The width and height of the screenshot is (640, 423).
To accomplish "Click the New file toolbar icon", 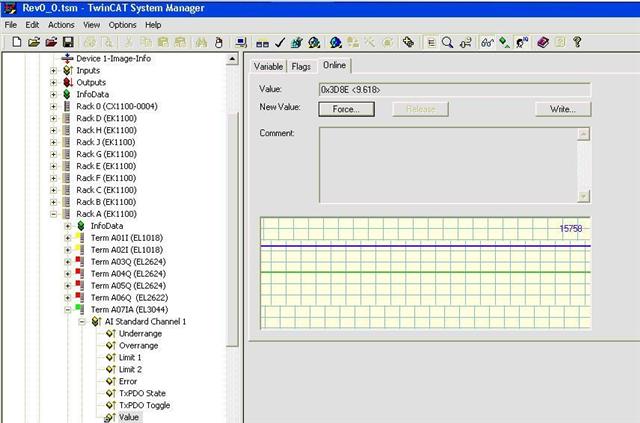I will 16,42.
